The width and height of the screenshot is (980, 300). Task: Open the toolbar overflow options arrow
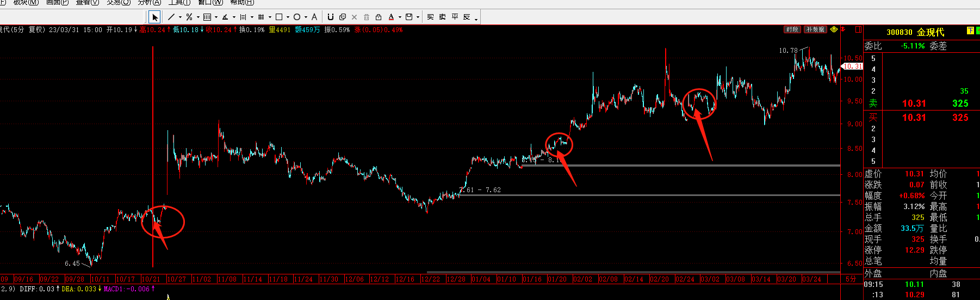click(x=476, y=20)
